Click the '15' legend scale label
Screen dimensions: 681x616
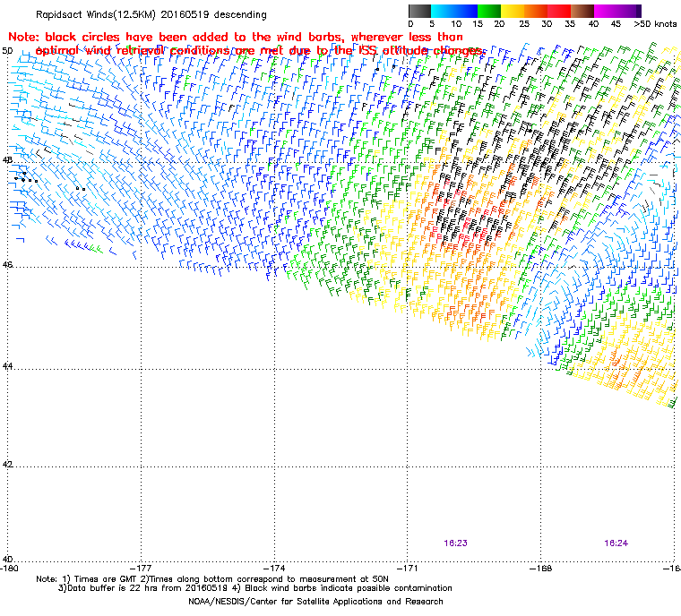(x=478, y=24)
